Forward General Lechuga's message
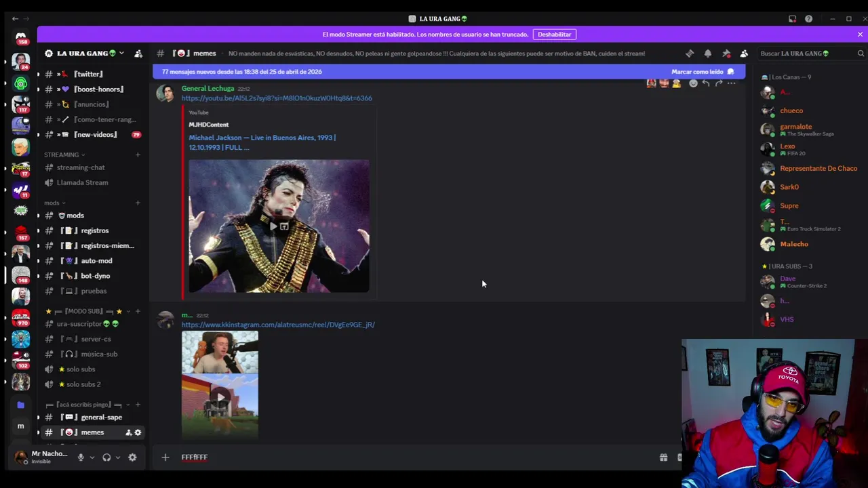The image size is (868, 488). [x=719, y=83]
